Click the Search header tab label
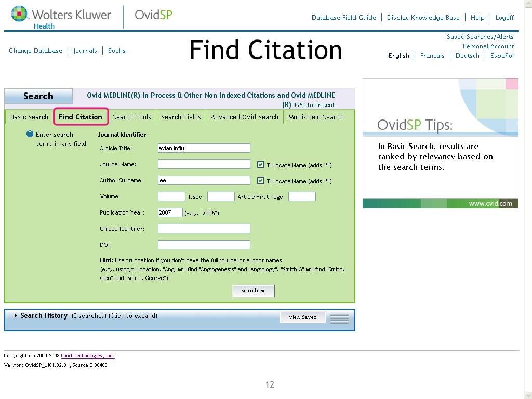The image size is (532, 399). (x=38, y=96)
